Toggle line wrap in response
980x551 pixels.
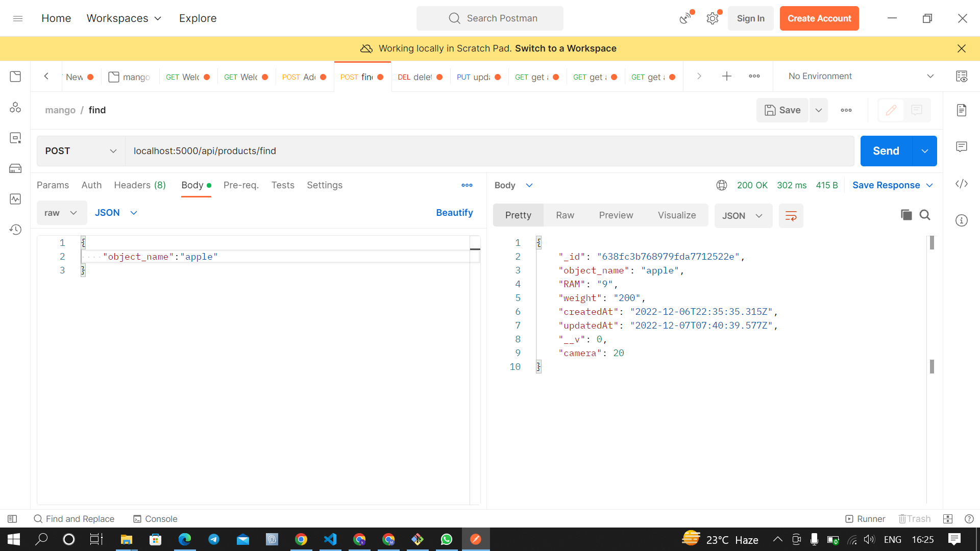coord(791,216)
